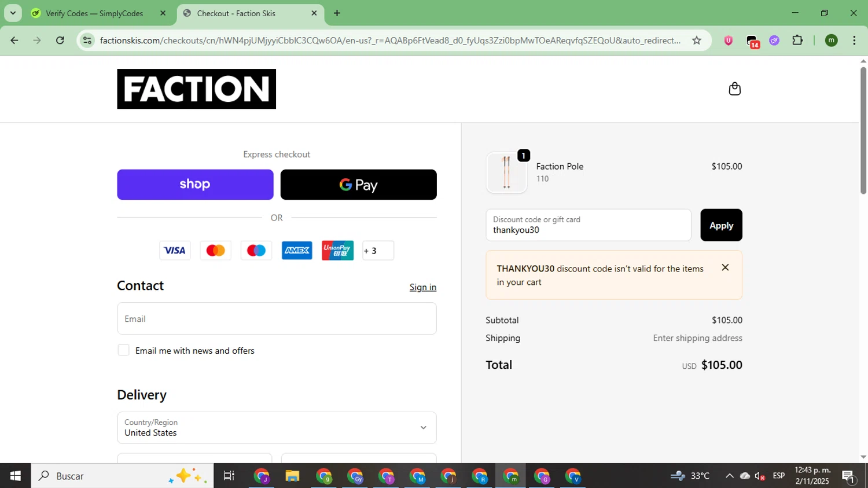
Task: Open Task View in the taskbar
Action: (229, 476)
